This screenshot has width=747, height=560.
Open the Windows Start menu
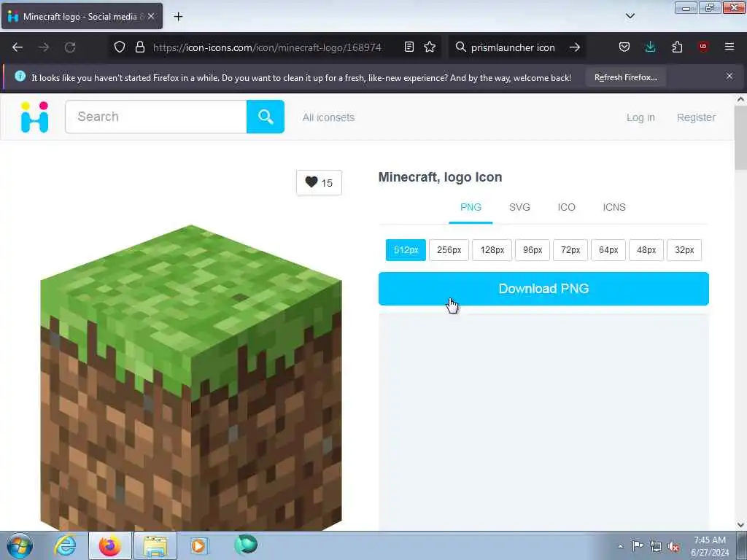pos(20,545)
